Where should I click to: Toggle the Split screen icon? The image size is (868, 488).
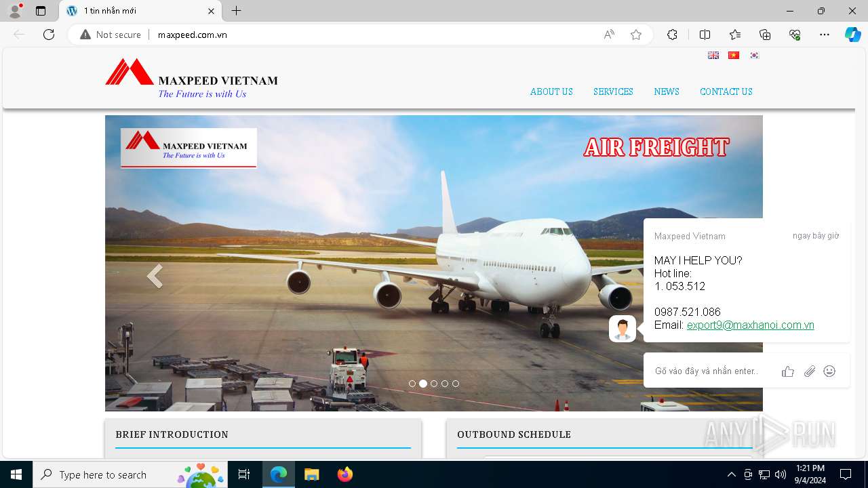coord(705,35)
